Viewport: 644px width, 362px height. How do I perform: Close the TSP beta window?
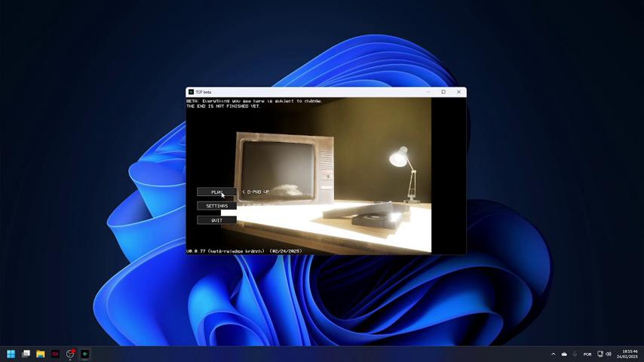pyautogui.click(x=458, y=92)
